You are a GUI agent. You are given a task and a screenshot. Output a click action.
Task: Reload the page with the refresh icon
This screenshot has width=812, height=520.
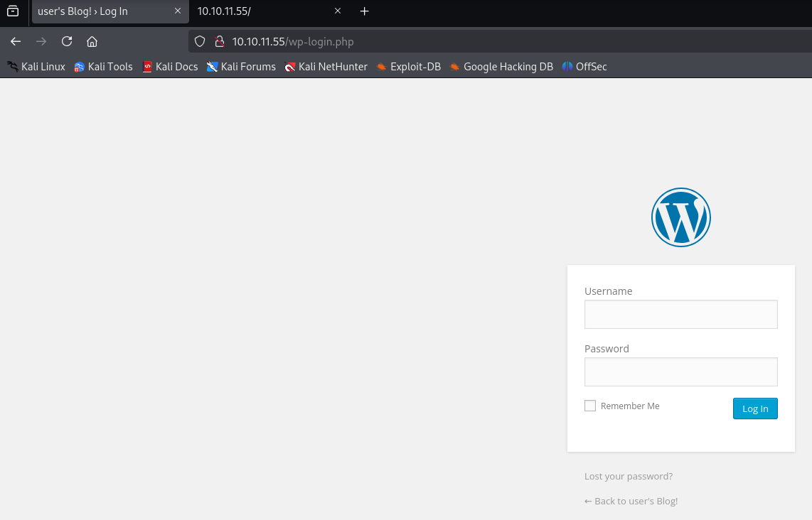tap(67, 41)
